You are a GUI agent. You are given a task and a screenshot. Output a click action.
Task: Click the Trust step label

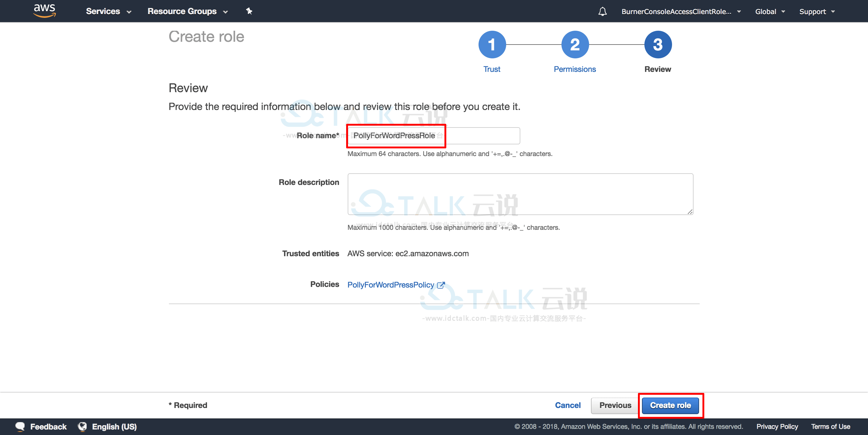(492, 69)
